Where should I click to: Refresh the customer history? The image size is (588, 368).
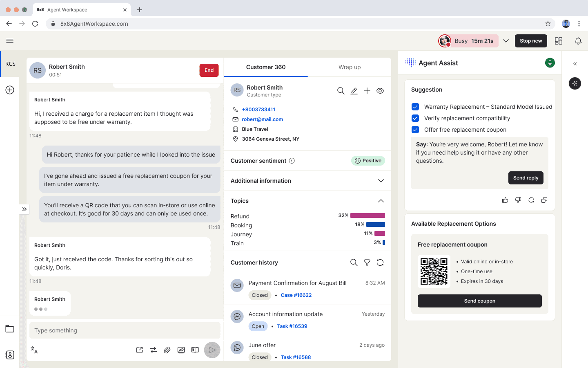coord(380,263)
